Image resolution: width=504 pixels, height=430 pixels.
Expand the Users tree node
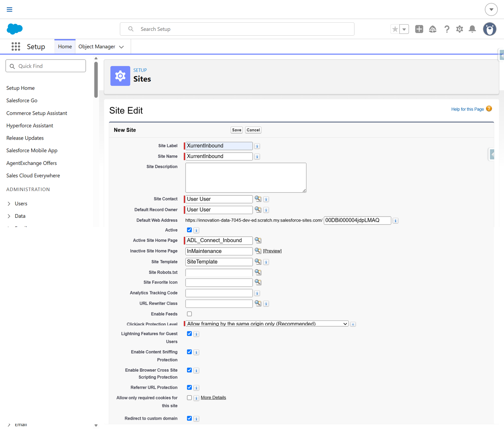coord(9,204)
